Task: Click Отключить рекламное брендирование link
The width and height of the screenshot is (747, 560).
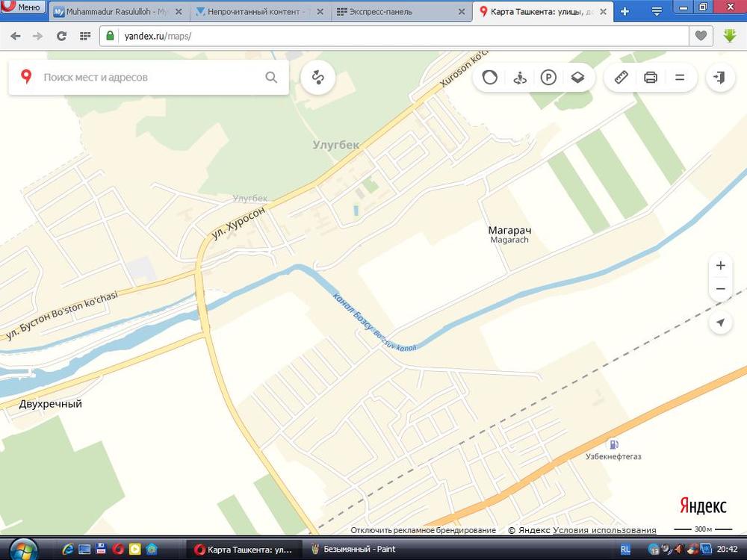Action: [x=423, y=530]
